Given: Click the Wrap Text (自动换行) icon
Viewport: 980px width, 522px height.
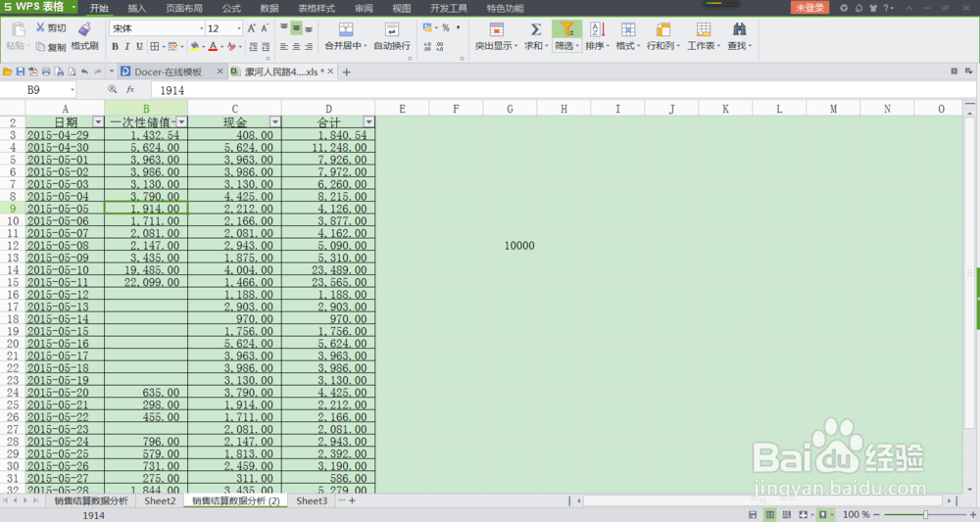Looking at the screenshot, I should tap(391, 29).
